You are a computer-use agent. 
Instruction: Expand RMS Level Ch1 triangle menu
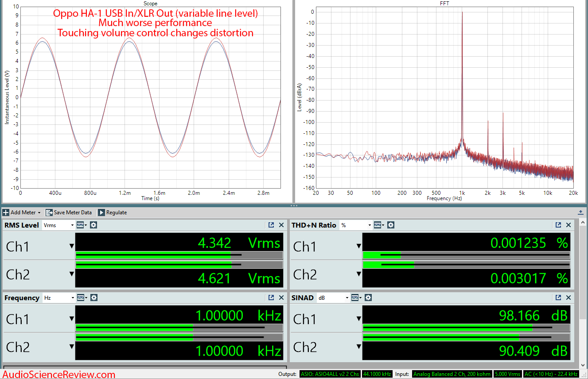[x=71, y=246]
